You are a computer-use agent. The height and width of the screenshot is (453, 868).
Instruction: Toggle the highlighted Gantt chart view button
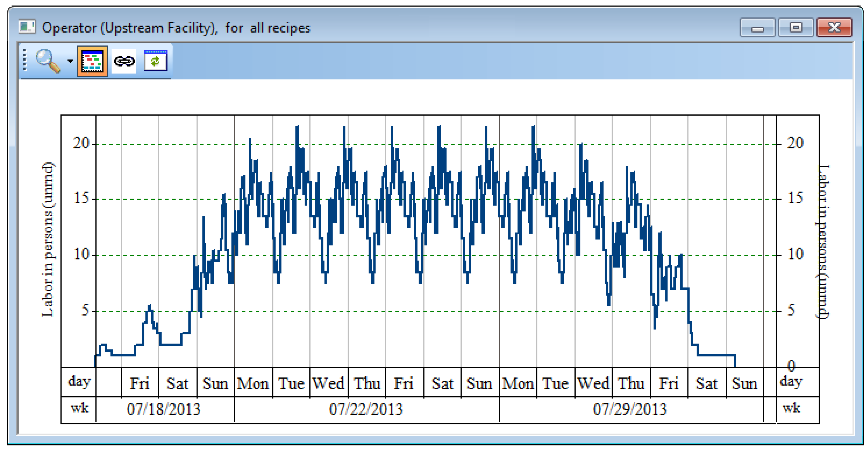(92, 61)
